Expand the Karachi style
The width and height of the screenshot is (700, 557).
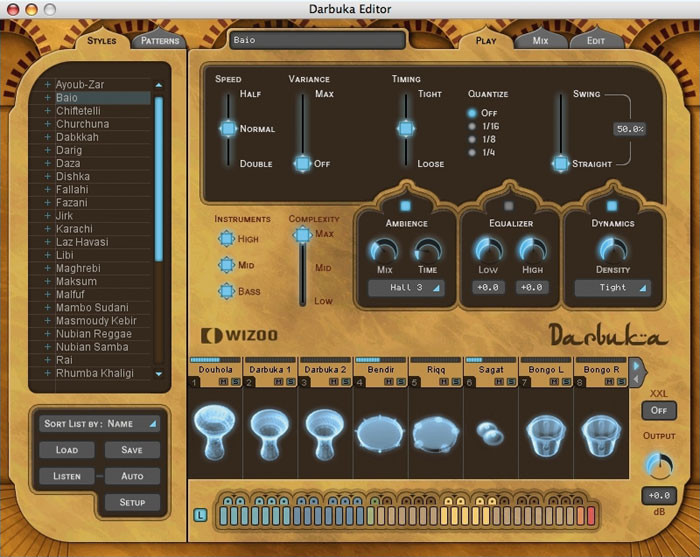pyautogui.click(x=47, y=229)
